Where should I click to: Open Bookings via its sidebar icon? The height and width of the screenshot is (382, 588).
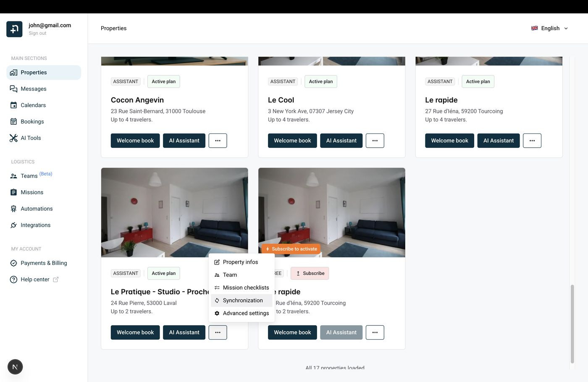[x=13, y=121]
